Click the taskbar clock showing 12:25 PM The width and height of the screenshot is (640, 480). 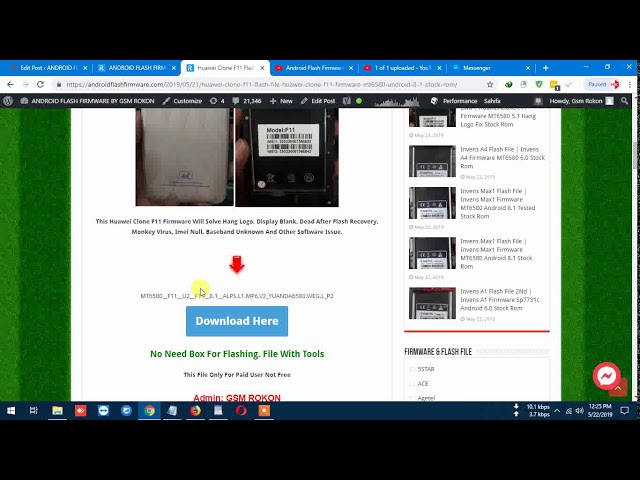click(600, 411)
